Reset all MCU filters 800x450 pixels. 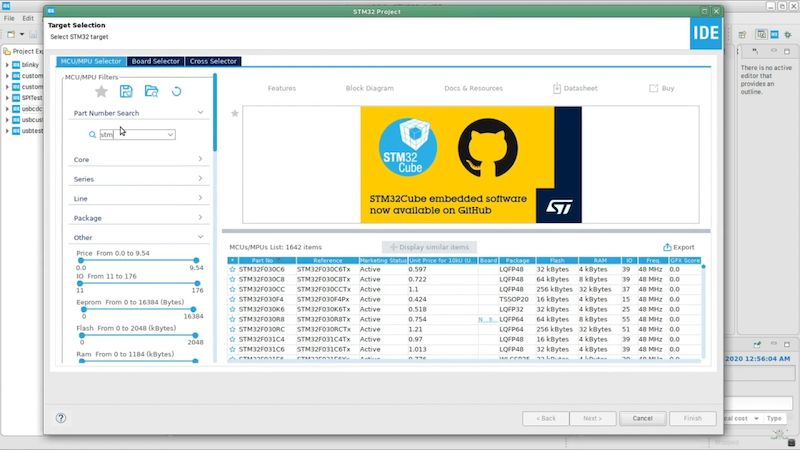(x=177, y=91)
